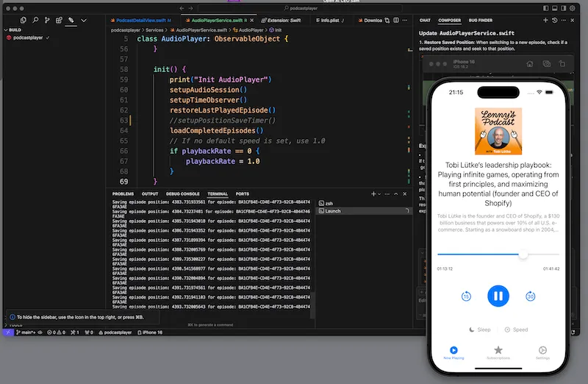Open the Search icon in the activity bar
Screen dimensions: 588x384
coord(35,21)
